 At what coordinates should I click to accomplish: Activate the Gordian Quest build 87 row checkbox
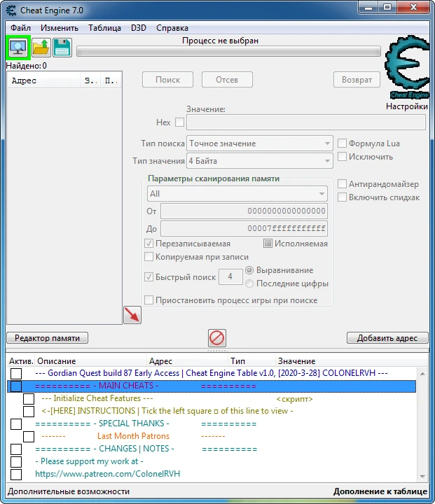coord(16,374)
